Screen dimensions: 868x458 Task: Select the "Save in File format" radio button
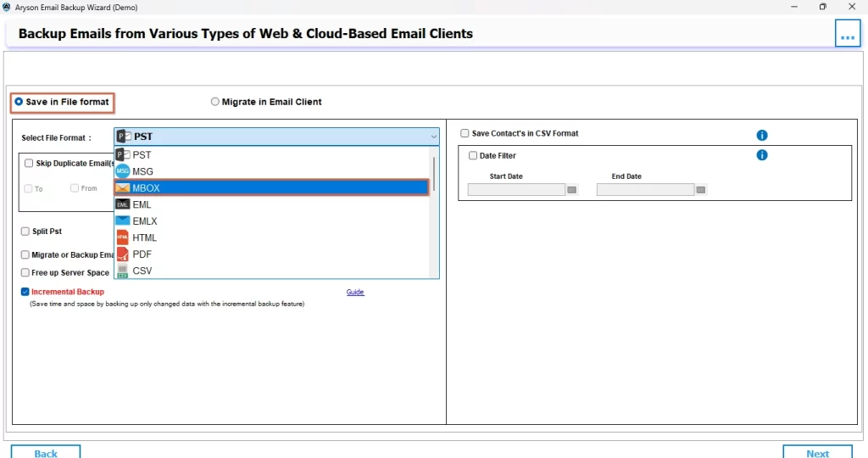(19, 102)
